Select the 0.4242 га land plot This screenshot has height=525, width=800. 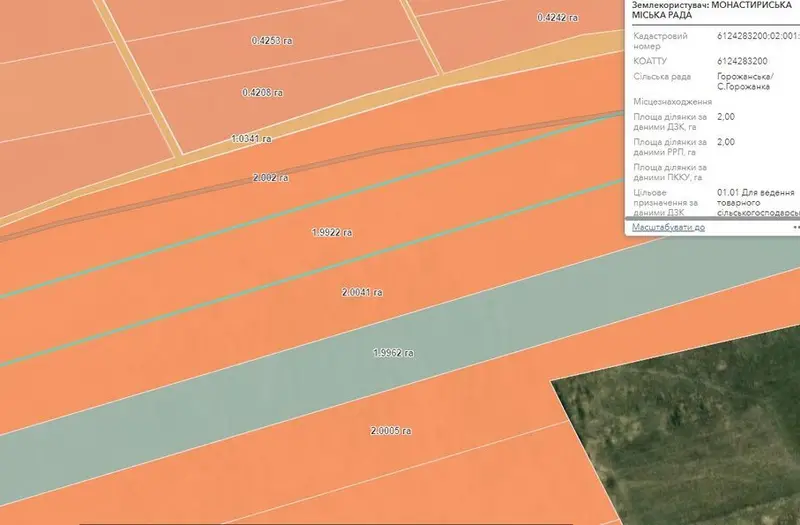(557, 18)
